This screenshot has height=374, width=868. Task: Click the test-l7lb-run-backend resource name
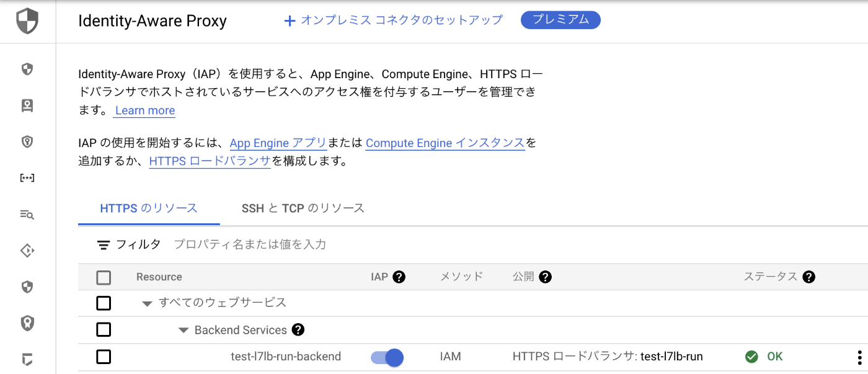[x=286, y=357]
